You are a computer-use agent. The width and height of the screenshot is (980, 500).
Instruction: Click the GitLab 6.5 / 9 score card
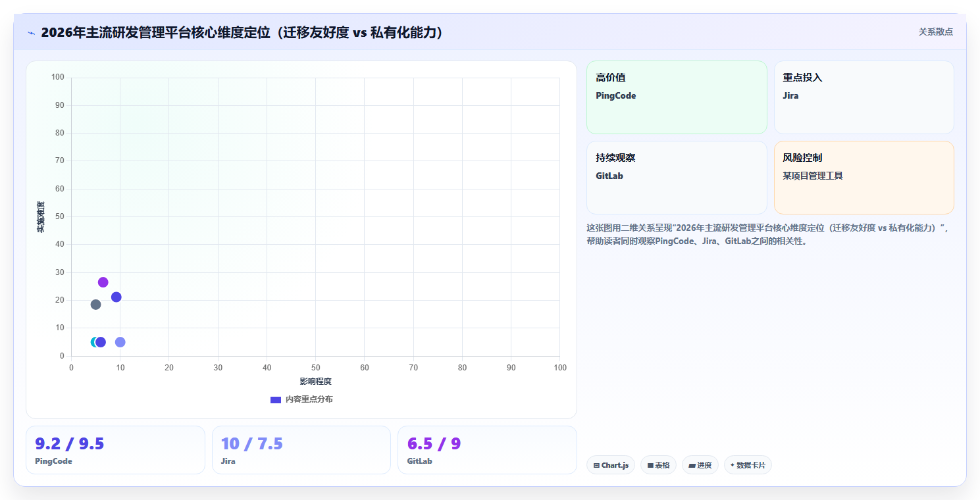[487, 450]
